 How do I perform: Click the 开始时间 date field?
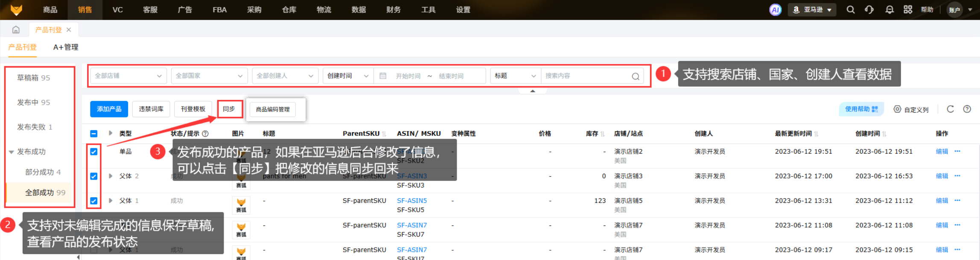pyautogui.click(x=408, y=76)
